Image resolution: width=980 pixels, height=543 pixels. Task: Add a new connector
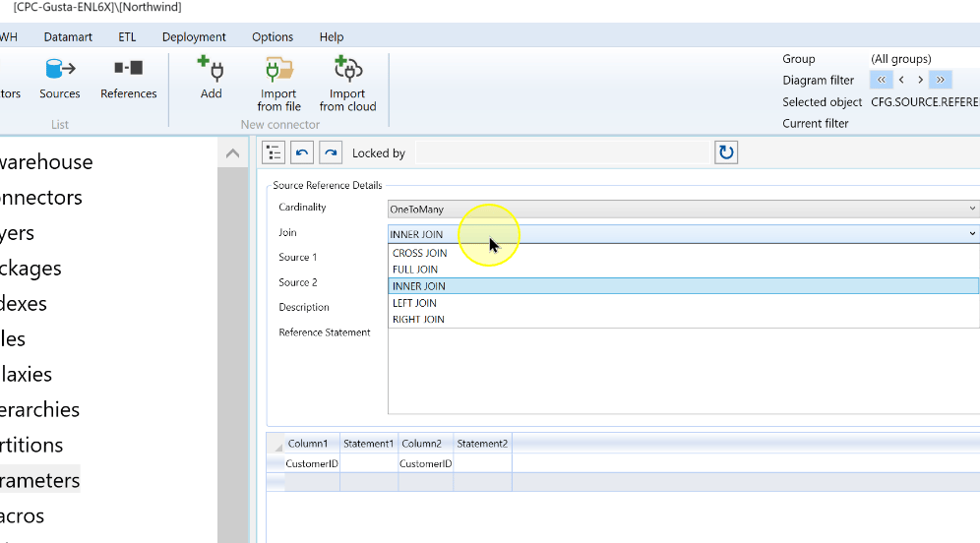click(211, 78)
